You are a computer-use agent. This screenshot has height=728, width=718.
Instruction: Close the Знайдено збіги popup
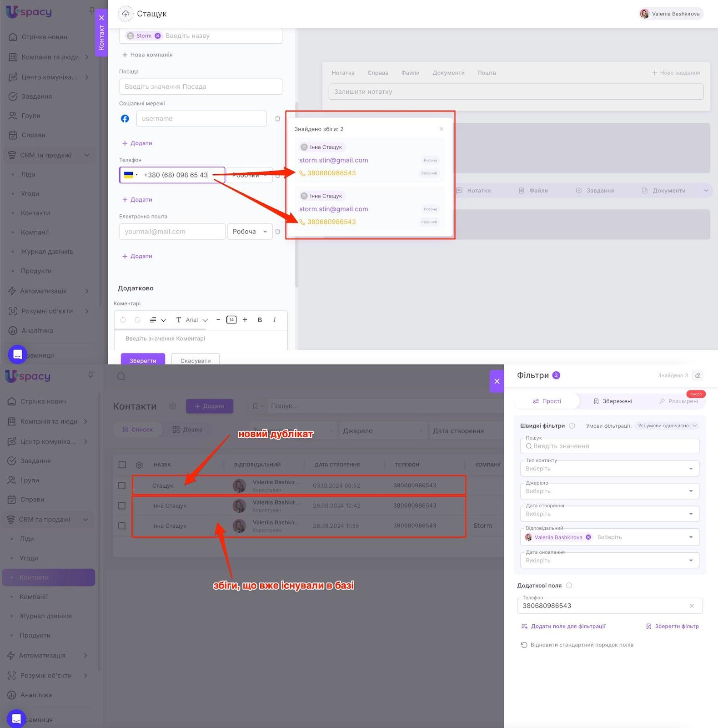point(441,129)
